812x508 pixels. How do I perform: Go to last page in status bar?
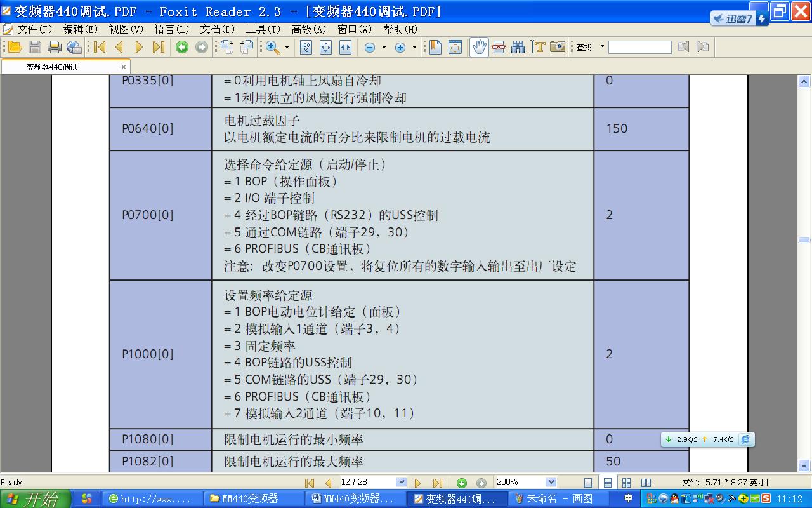(x=437, y=483)
